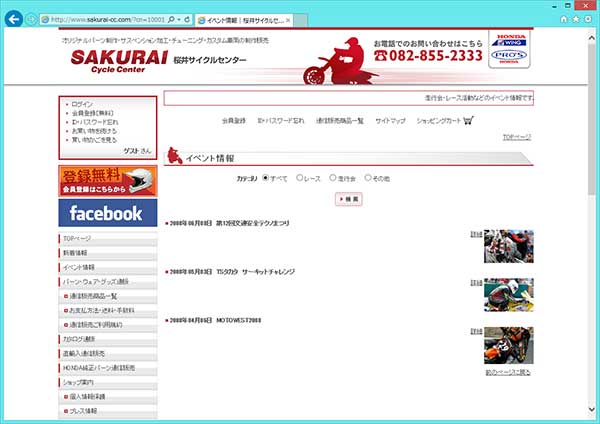Open the first event's 詳細 link
Image resolution: width=600 pixels, height=424 pixels.
coord(476,234)
